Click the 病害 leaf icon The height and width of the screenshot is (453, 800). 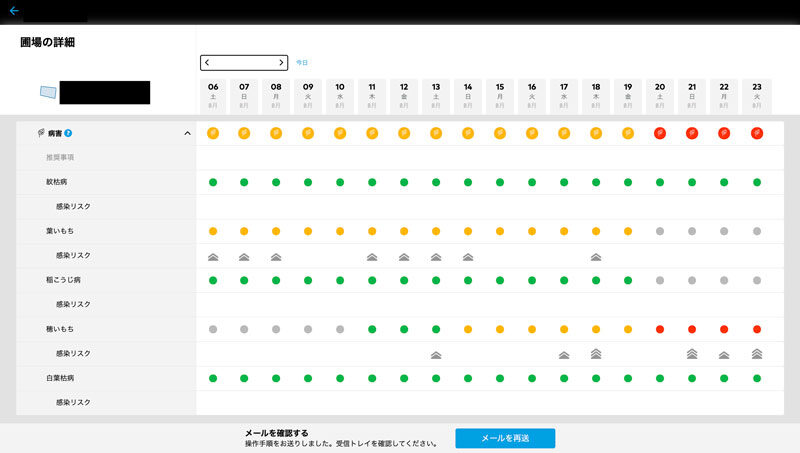coord(41,133)
